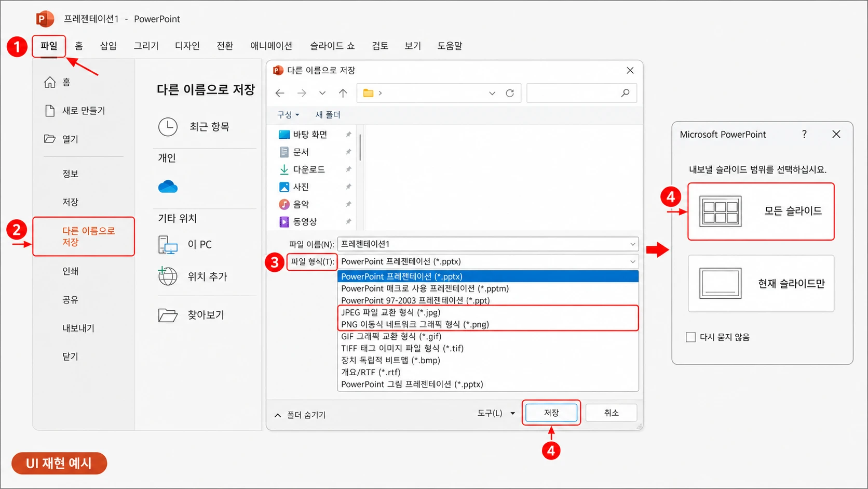Refresh the folder view icon
The width and height of the screenshot is (868, 489).
(510, 93)
